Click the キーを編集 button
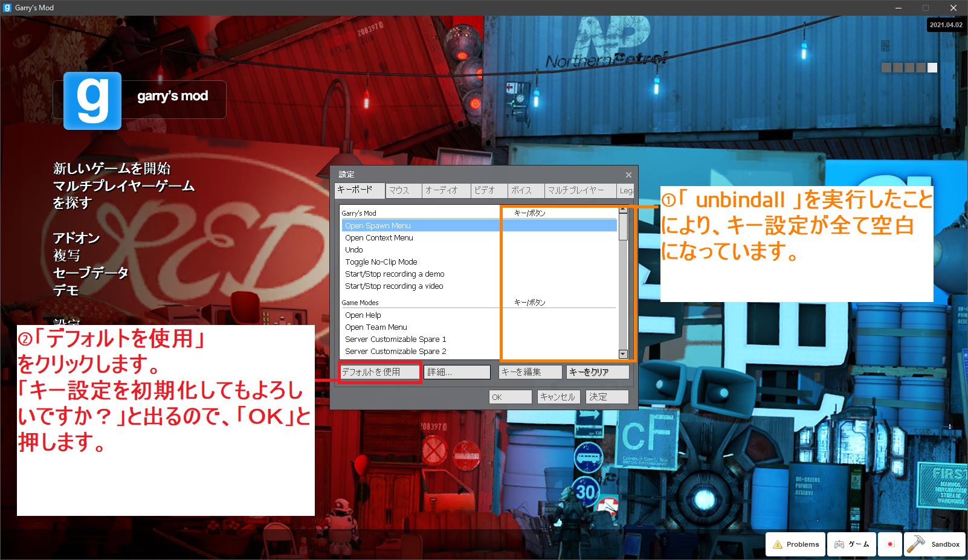This screenshot has width=968, height=560. (x=530, y=372)
